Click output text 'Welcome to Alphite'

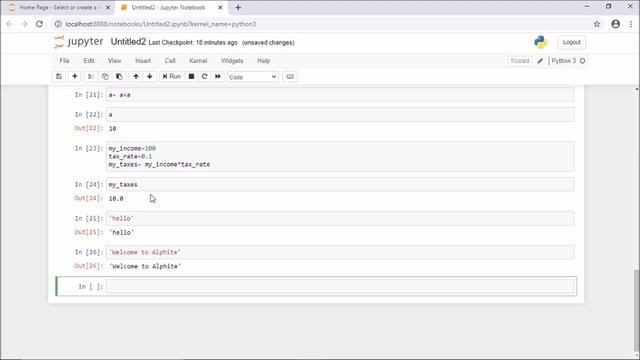(145, 266)
